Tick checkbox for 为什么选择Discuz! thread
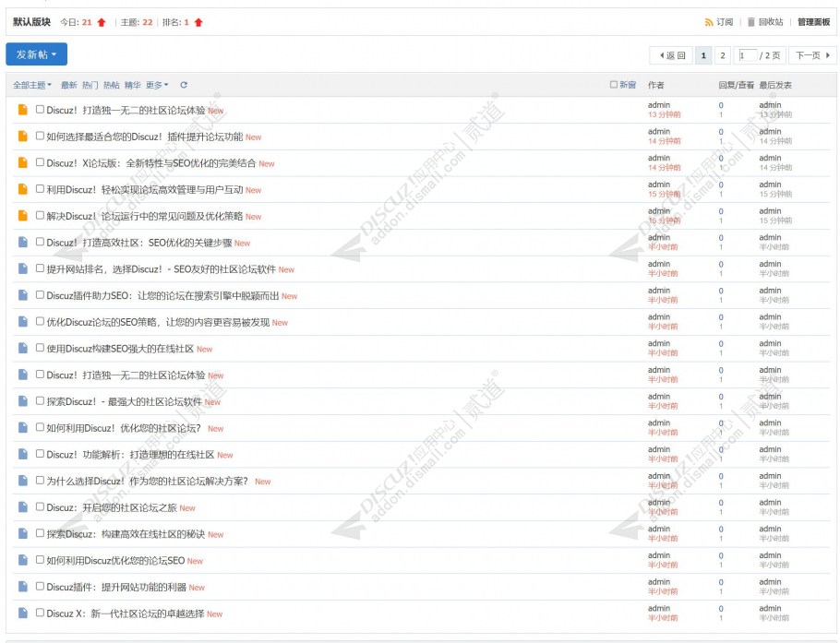 click(40, 481)
